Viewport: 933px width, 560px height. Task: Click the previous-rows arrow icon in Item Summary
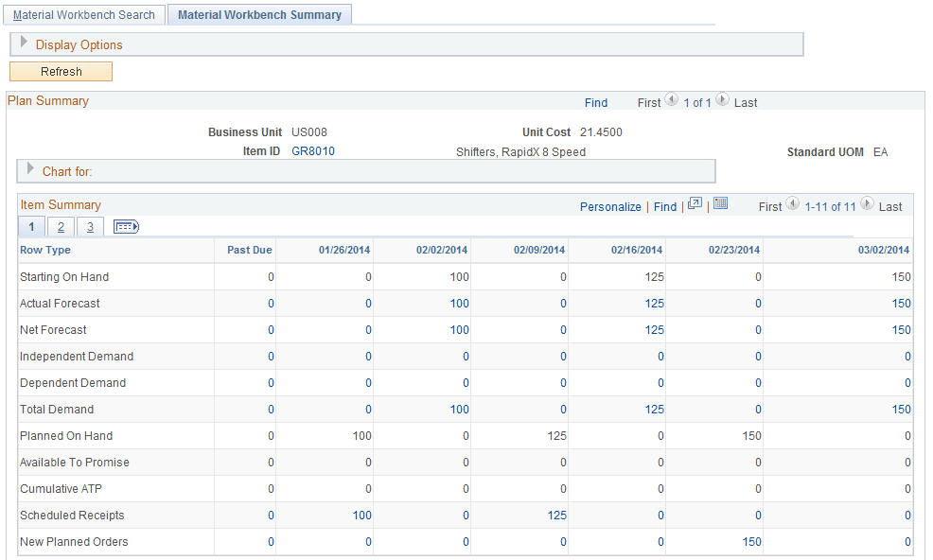click(793, 205)
